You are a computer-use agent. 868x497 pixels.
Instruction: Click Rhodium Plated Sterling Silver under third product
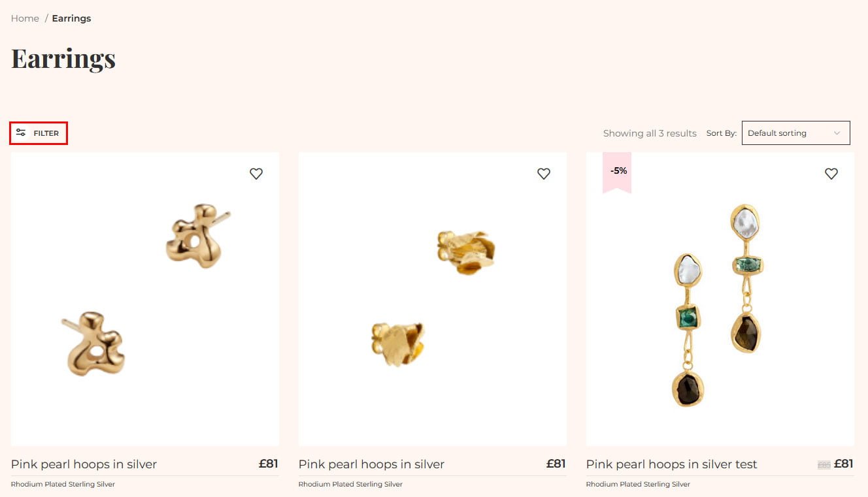click(x=638, y=484)
